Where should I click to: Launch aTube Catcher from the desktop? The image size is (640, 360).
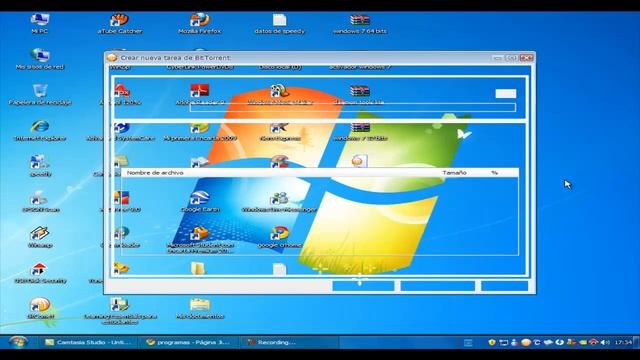point(120,23)
